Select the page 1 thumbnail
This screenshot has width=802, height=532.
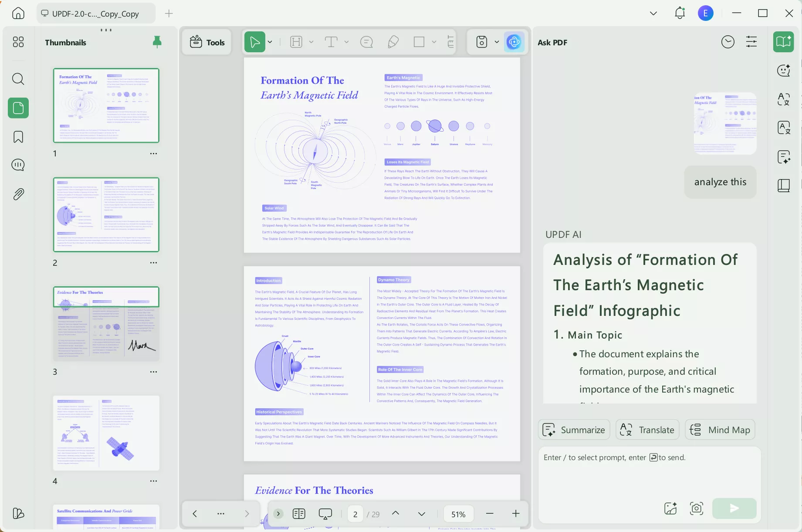click(x=106, y=105)
